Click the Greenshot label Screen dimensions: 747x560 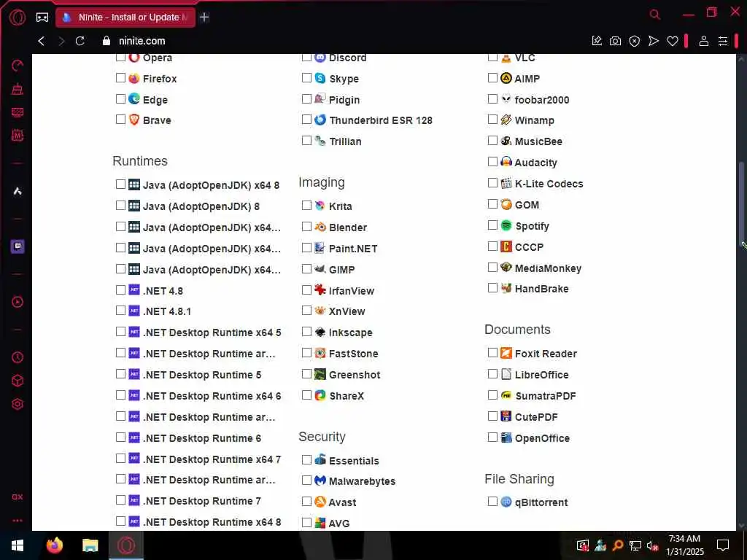coord(355,375)
